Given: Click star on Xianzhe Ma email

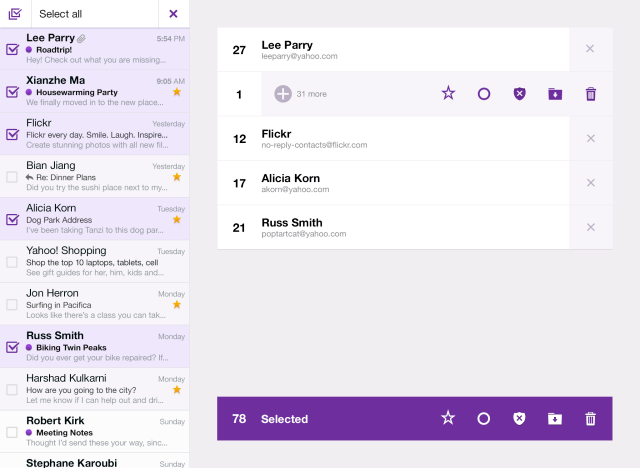Looking at the screenshot, I should coord(177,92).
